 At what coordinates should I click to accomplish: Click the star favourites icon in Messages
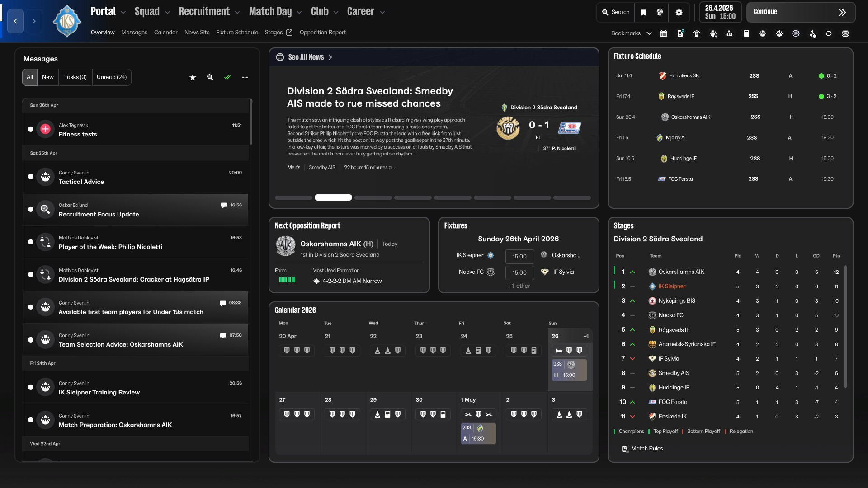pos(193,77)
